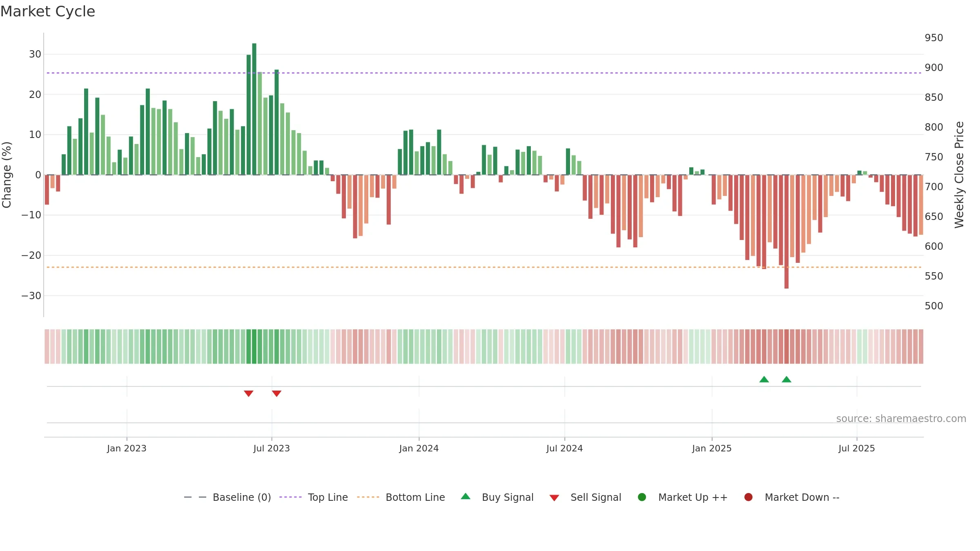Click the green Market Up circle icon in legend
The image size is (980, 551).
coord(642,497)
